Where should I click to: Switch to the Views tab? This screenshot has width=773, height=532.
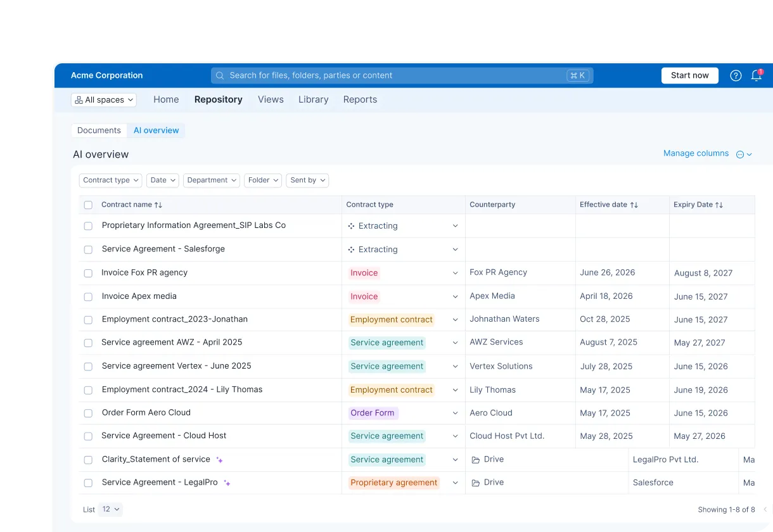click(x=271, y=99)
